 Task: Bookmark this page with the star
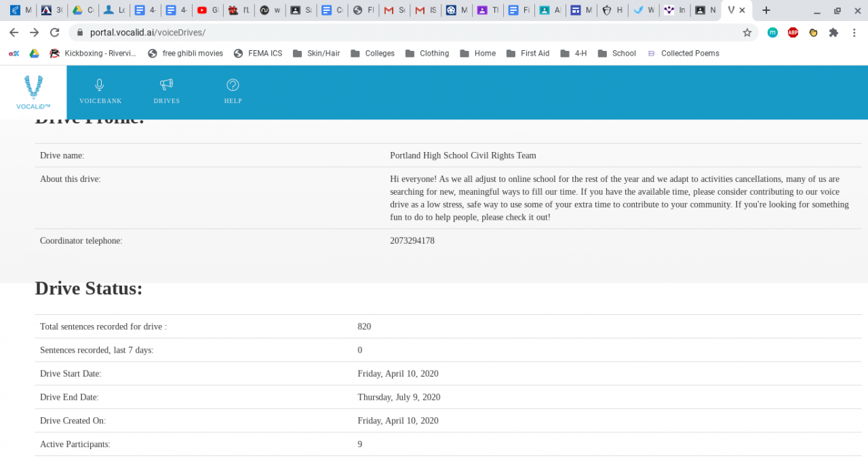tap(747, 33)
